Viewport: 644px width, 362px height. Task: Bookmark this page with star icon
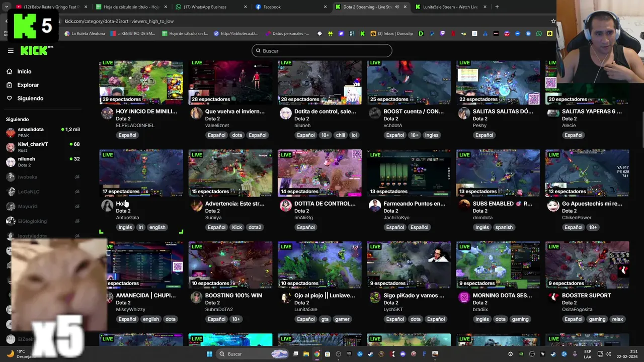coord(553,21)
